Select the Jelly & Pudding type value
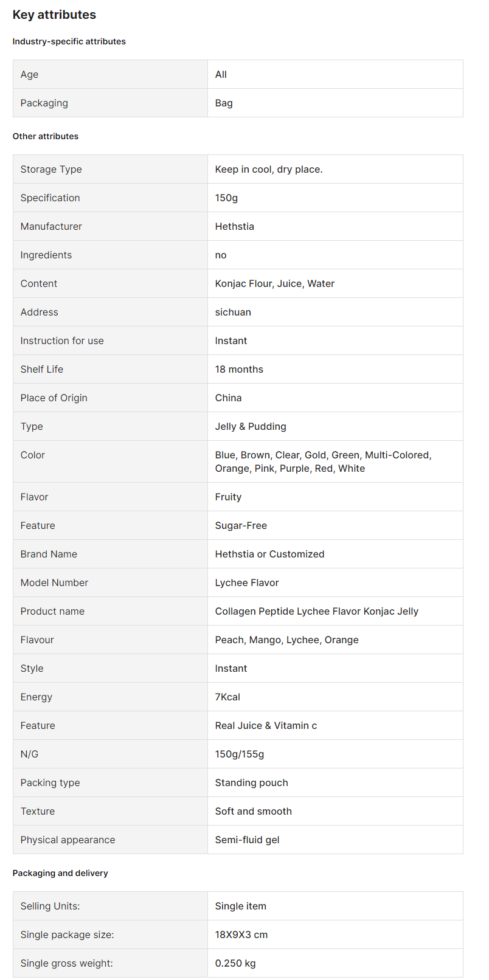This screenshot has width=489, height=980. click(251, 427)
